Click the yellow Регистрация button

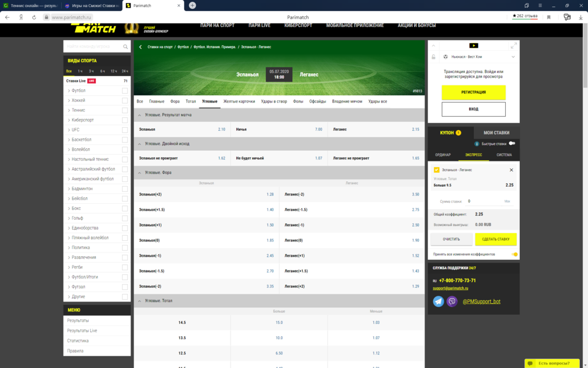pyautogui.click(x=473, y=92)
